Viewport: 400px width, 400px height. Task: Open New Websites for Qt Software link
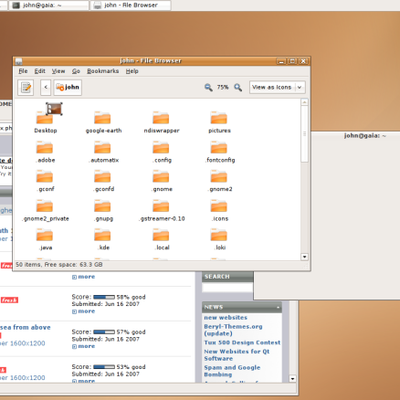[237, 355]
